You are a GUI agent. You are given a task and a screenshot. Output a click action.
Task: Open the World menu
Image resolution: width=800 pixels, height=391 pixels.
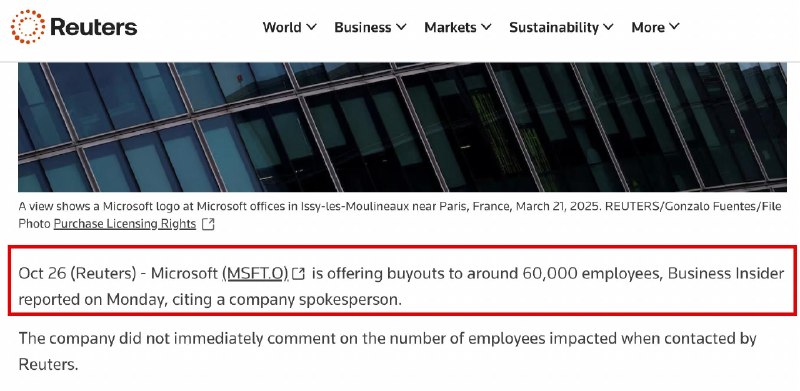[x=282, y=27]
